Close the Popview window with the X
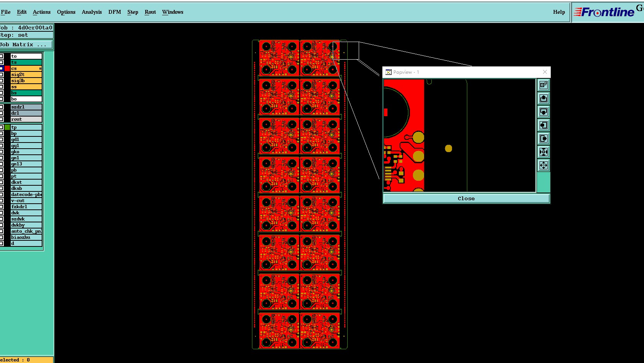The height and width of the screenshot is (363, 644). pos(545,72)
